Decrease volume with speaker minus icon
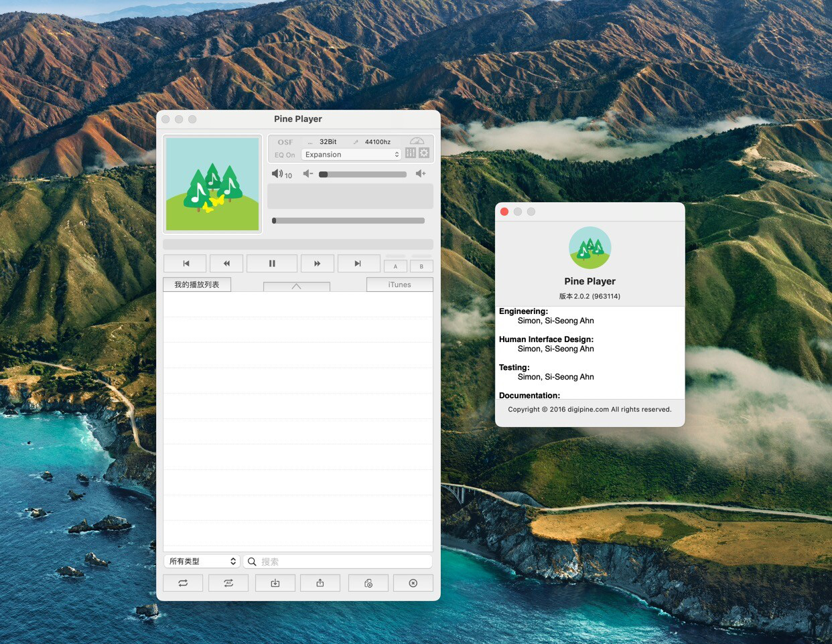 coord(308,173)
